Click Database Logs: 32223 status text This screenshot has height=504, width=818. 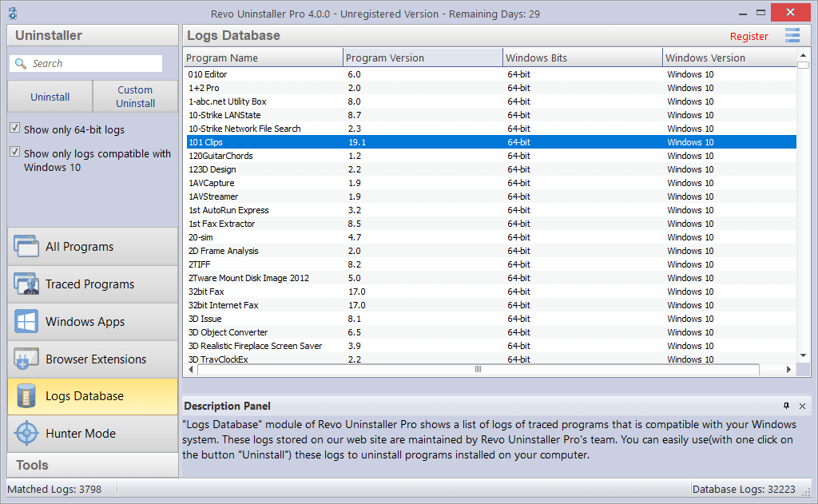744,490
